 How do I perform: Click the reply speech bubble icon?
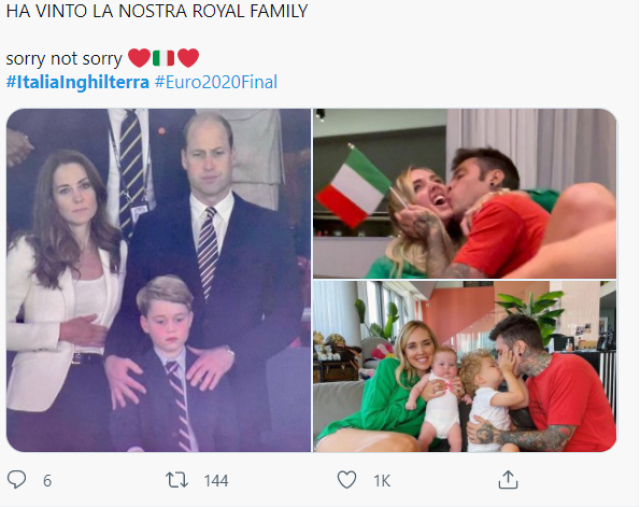coord(17,481)
